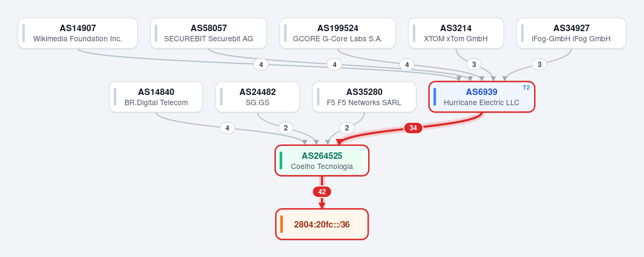
Task: Click the 3 badge below AS34927 iFog
Action: click(539, 64)
